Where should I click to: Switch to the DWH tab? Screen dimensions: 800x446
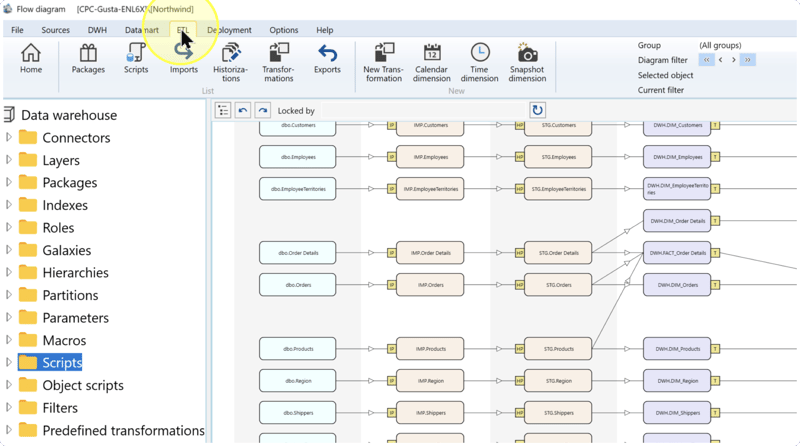(97, 30)
